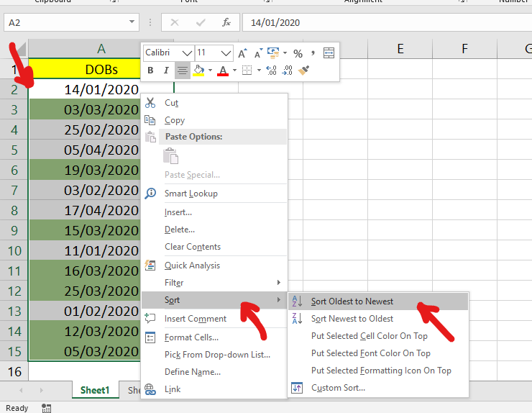Screen dimensions: 532x413
Task: Expand the Filter submenu
Action: pyautogui.click(x=214, y=282)
